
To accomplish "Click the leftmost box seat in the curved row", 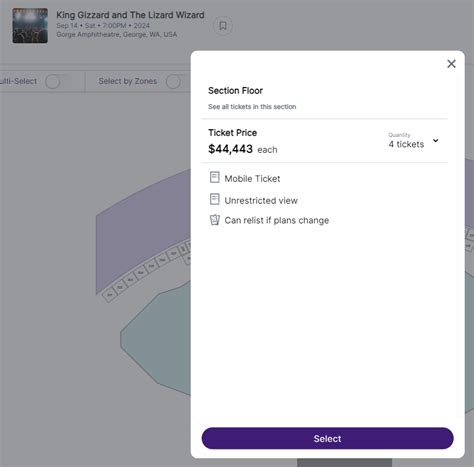I will (109, 295).
